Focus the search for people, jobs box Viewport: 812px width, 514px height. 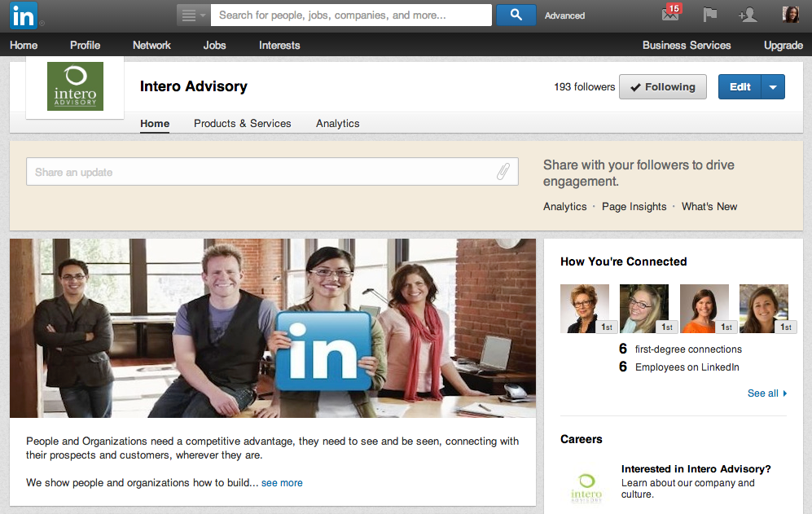[x=351, y=15]
